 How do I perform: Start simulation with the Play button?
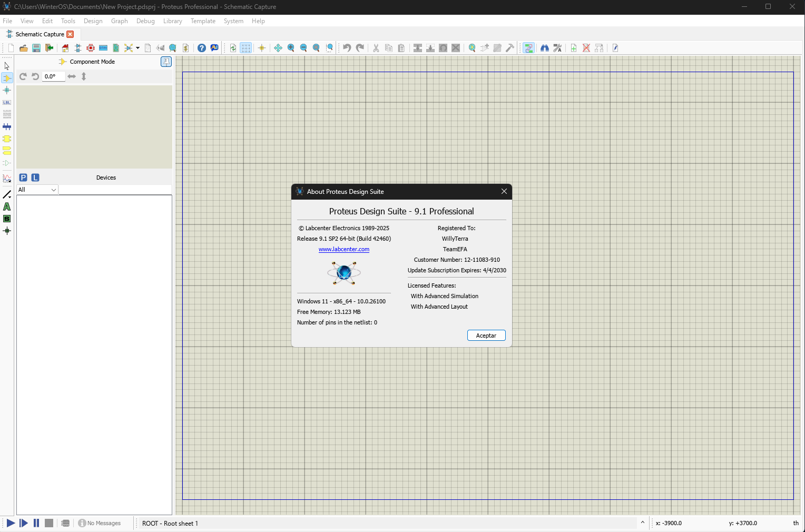[x=11, y=523]
